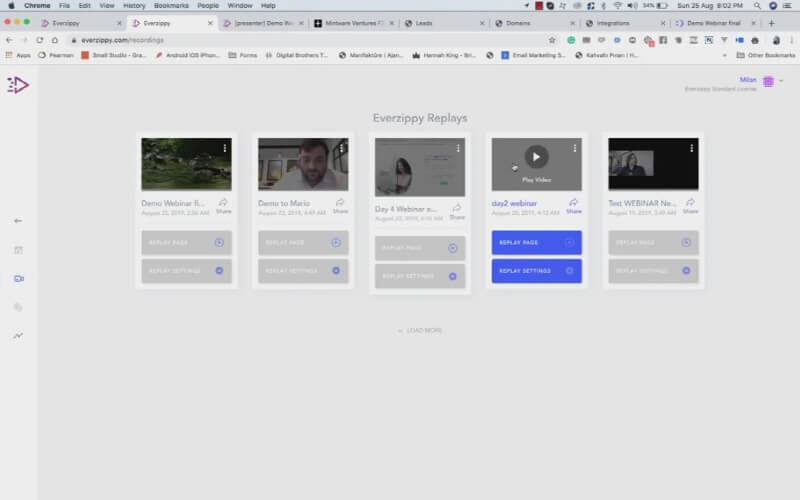Expand the Milan account dropdown arrow
This screenshot has width=800, height=500.
click(x=781, y=81)
